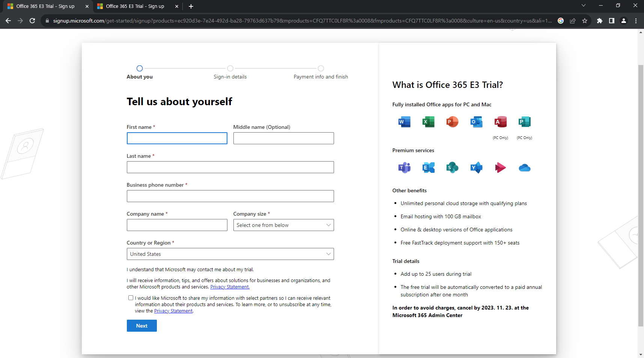This screenshot has width=644, height=358.
Task: Click the Access app icon
Action: tap(500, 122)
